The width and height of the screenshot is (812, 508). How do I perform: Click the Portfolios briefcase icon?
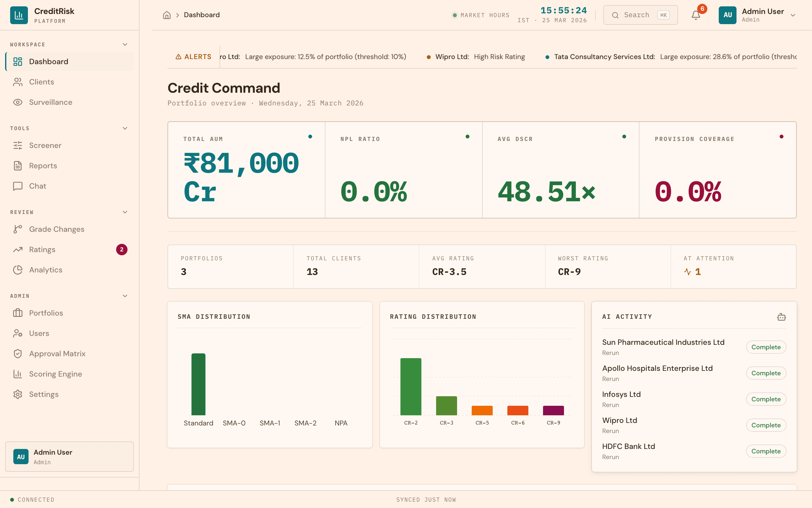point(18,313)
